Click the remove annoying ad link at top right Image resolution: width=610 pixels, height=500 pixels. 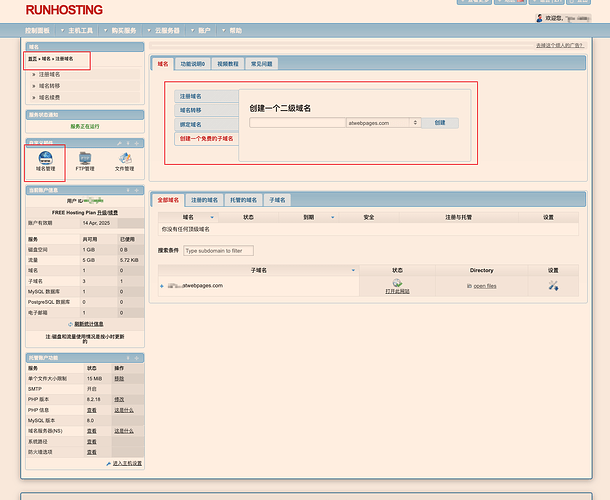(x=559, y=46)
